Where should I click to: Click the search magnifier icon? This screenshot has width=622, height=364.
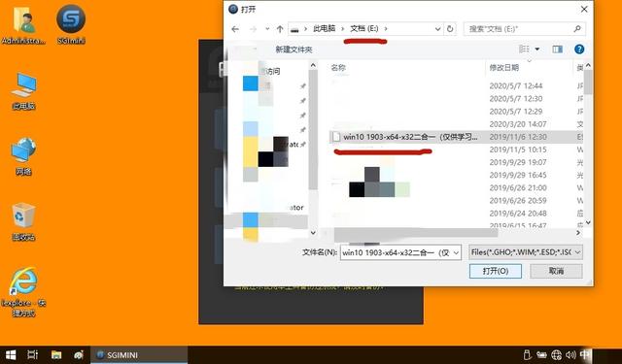coord(577,28)
